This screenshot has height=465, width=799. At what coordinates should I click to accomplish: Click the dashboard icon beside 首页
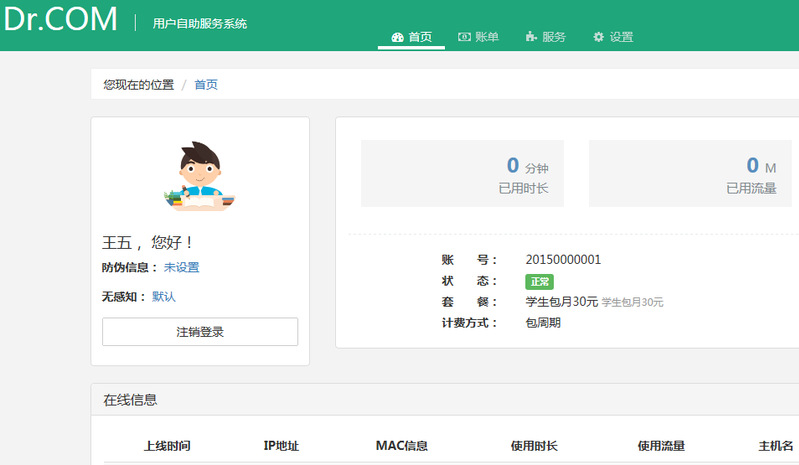tap(397, 37)
